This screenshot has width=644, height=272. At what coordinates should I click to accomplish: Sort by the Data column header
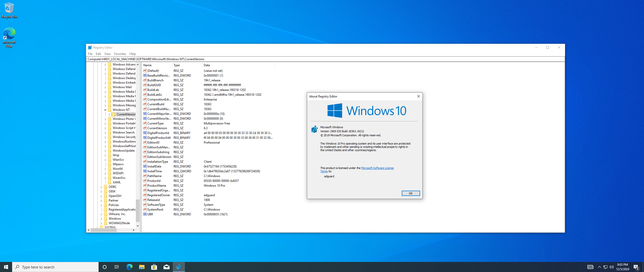(x=238, y=65)
